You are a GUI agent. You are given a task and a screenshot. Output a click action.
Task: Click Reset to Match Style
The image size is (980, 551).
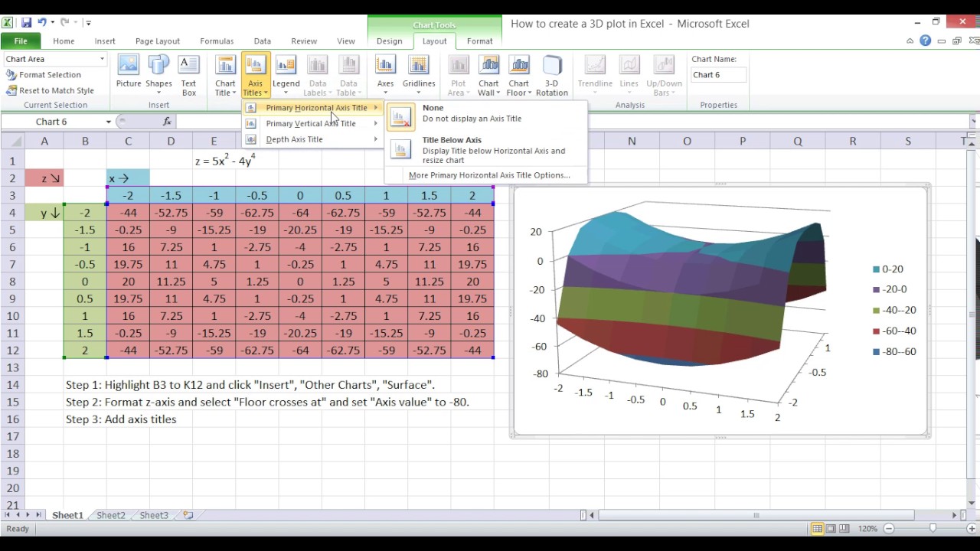(x=50, y=90)
